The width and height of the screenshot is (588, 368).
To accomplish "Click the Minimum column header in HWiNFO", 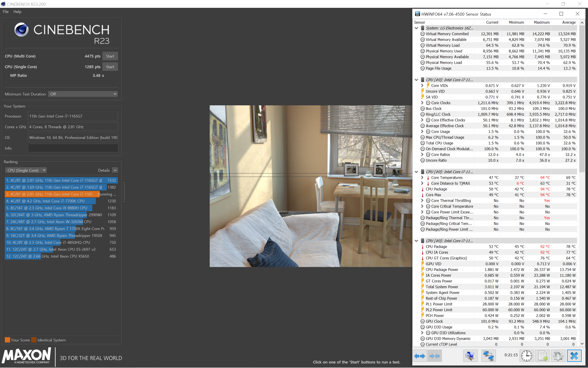I will coord(512,22).
